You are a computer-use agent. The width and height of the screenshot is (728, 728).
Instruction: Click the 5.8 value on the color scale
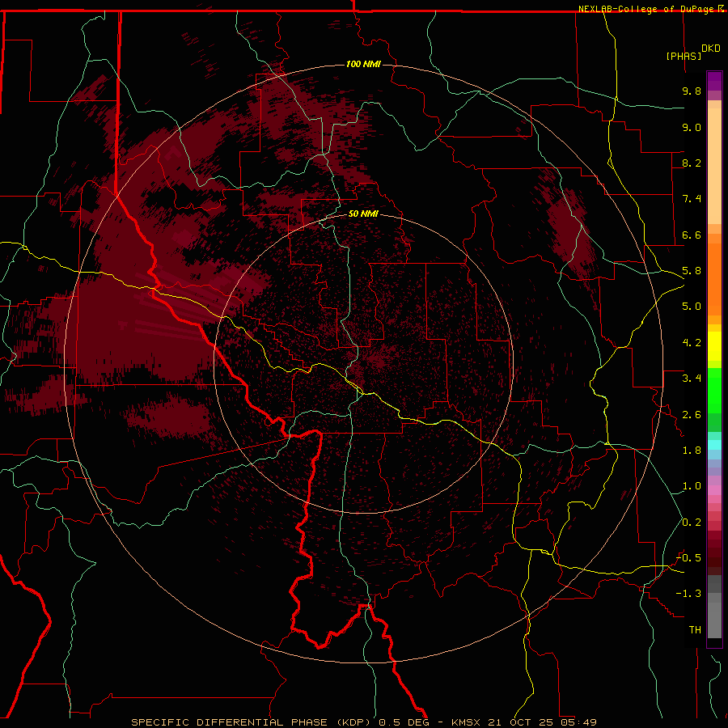click(x=692, y=271)
